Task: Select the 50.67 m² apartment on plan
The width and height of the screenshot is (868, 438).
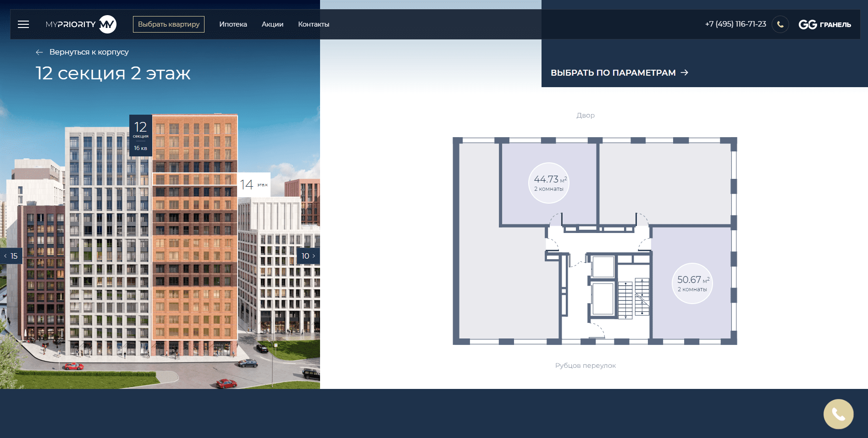Action: point(692,283)
